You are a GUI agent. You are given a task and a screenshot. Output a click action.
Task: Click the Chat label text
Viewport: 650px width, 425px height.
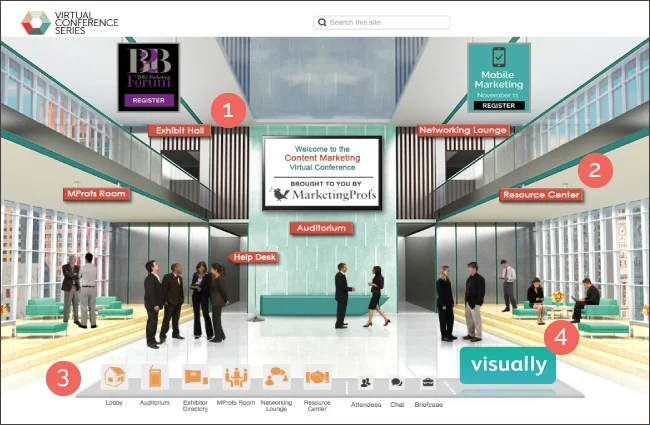click(x=397, y=405)
